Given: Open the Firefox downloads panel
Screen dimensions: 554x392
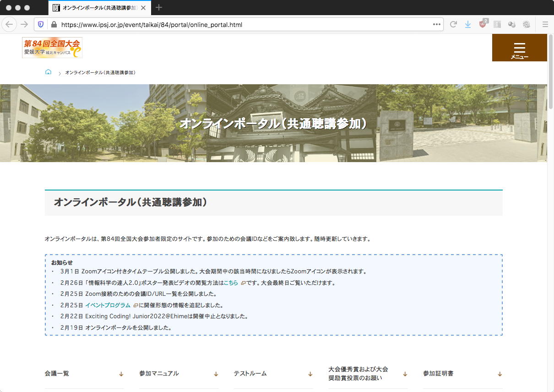Looking at the screenshot, I should coord(468,25).
